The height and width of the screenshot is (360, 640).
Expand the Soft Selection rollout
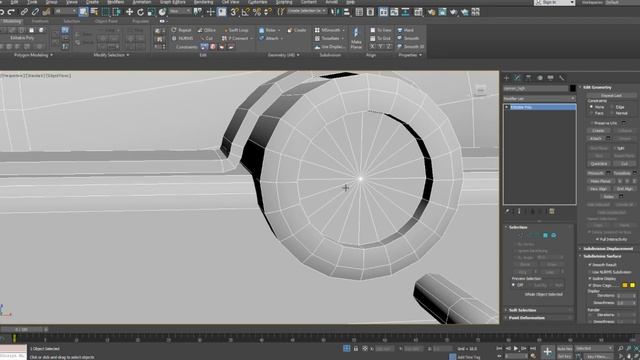click(x=522, y=310)
